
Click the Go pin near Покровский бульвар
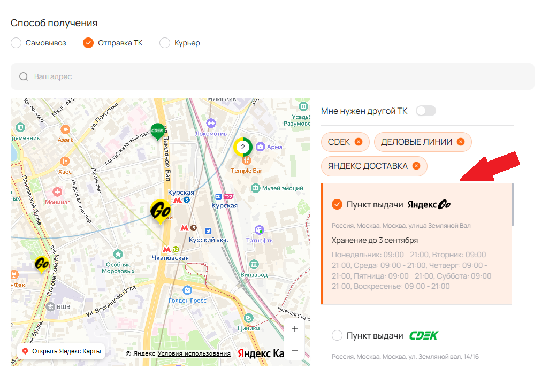coord(42,264)
